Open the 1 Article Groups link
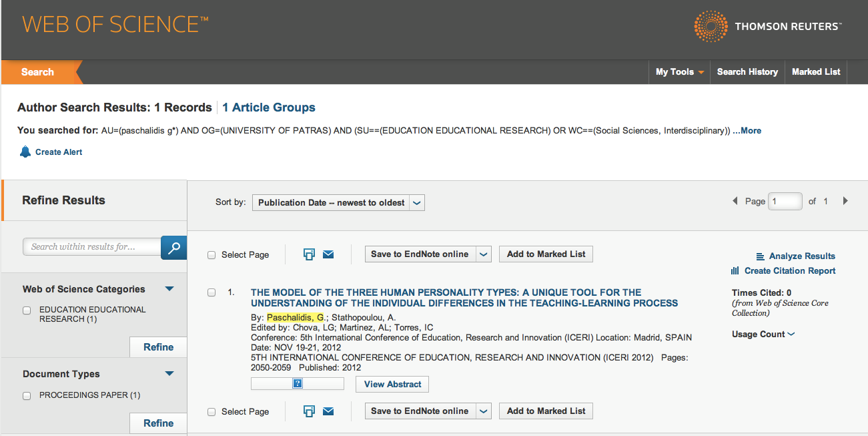 pos(269,107)
